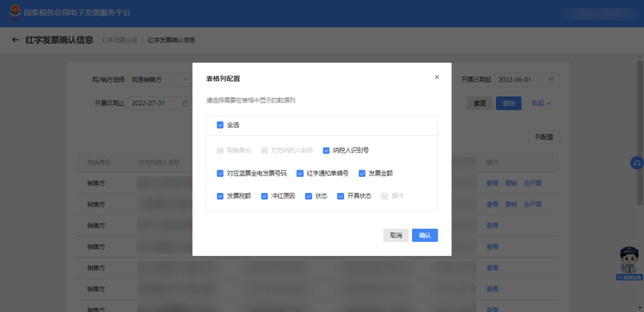Screen dimensions: 644x312
Task: Click 去开票 in second table row
Action: click(x=532, y=204)
